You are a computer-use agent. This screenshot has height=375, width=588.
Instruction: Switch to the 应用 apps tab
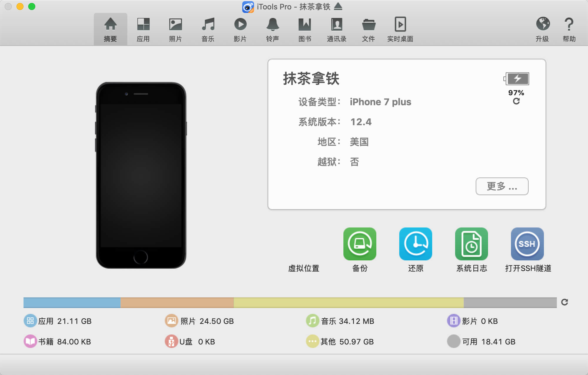(143, 29)
